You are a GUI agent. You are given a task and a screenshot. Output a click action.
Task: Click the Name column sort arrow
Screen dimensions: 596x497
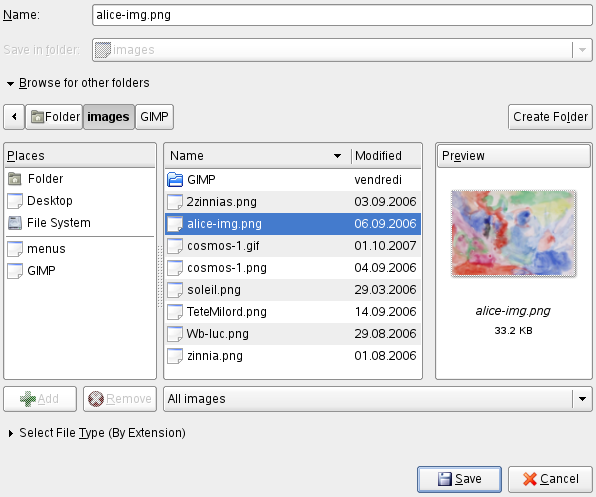(x=337, y=156)
